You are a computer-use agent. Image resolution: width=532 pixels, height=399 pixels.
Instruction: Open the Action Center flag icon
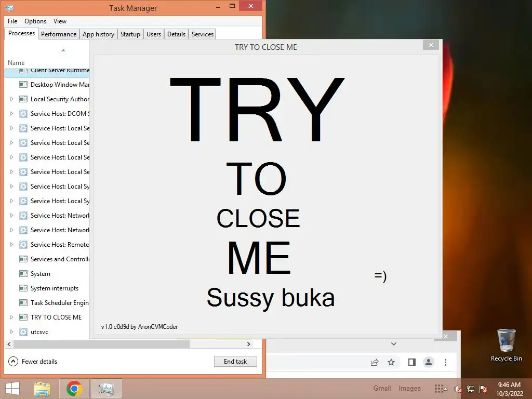pos(483,389)
